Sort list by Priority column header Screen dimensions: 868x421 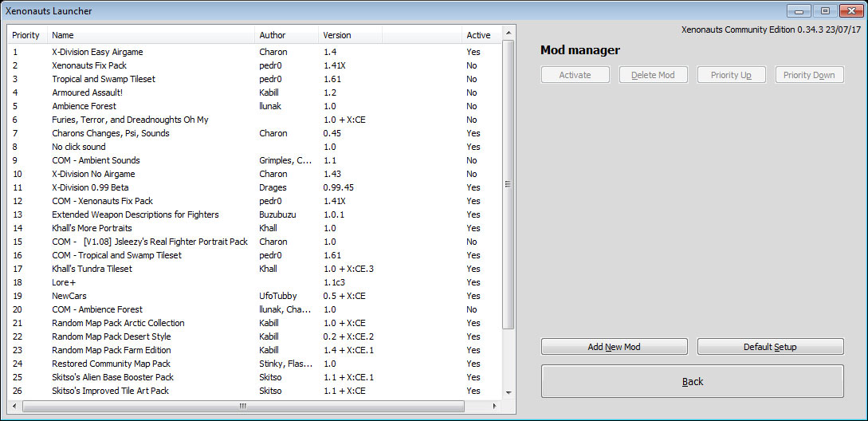(x=28, y=35)
